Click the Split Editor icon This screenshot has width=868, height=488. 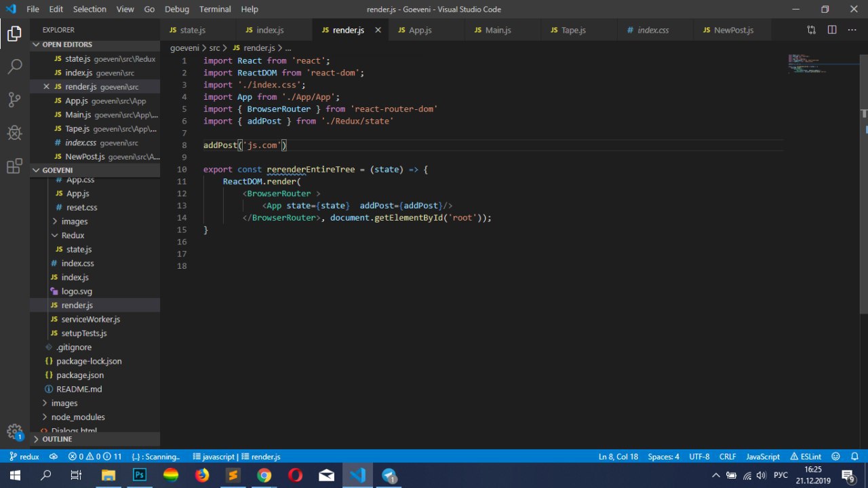[832, 30]
